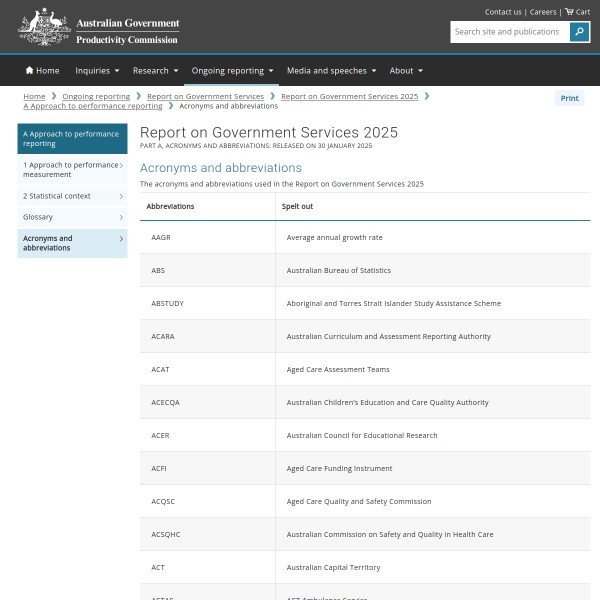Image resolution: width=600 pixels, height=600 pixels.
Task: Expand the Inquiries dropdown menu
Action: (97, 70)
